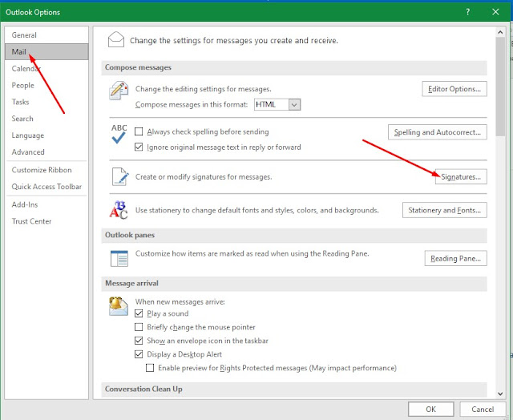Click the scrollbar down arrow
The image size is (513, 420).
click(500, 394)
